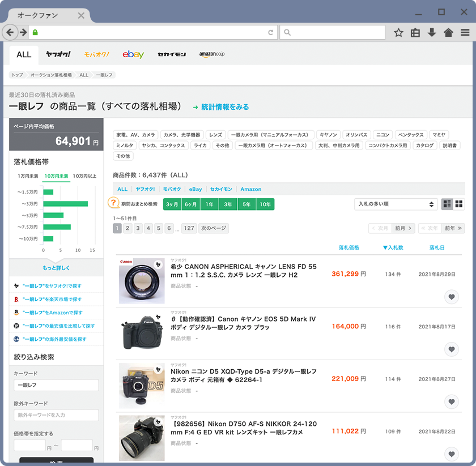Switch to the 10万円以上 price range tab
Viewport: 476px width, 466px height.
84,176
